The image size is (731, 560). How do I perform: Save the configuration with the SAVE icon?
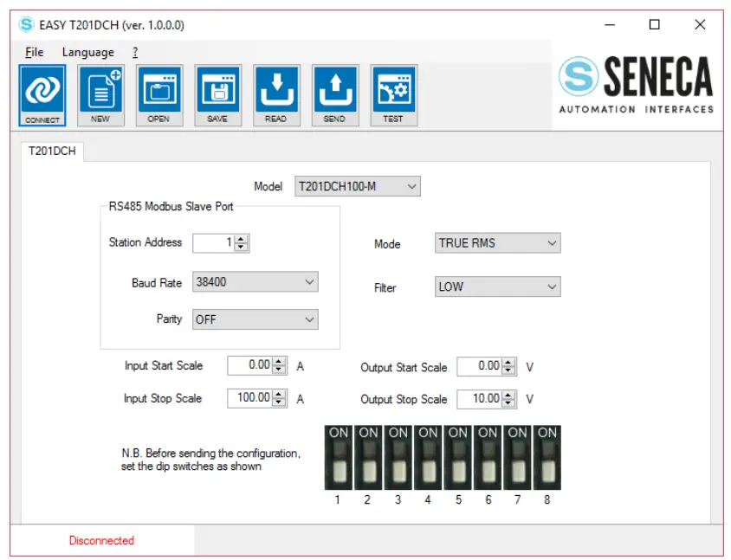click(x=217, y=91)
